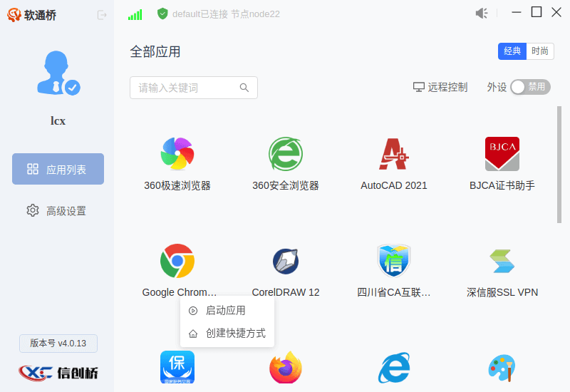Click the 请输入关键词 search field
This screenshot has height=392, width=570.
[x=193, y=88]
